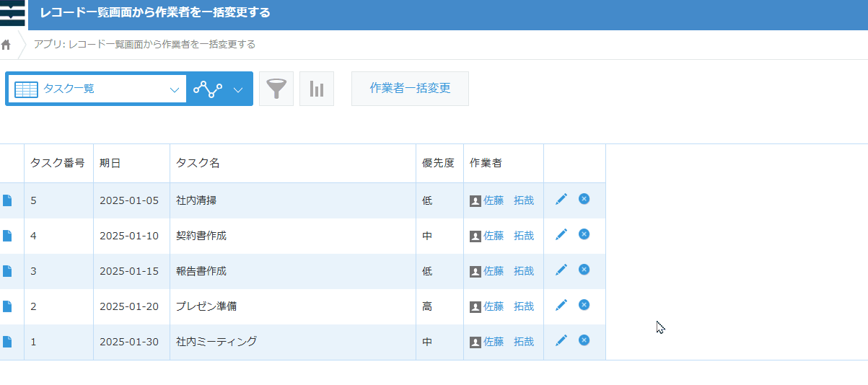Screen dimensions: 868x385
Task: Click the 作業者一括変更 button
Action: tap(410, 89)
